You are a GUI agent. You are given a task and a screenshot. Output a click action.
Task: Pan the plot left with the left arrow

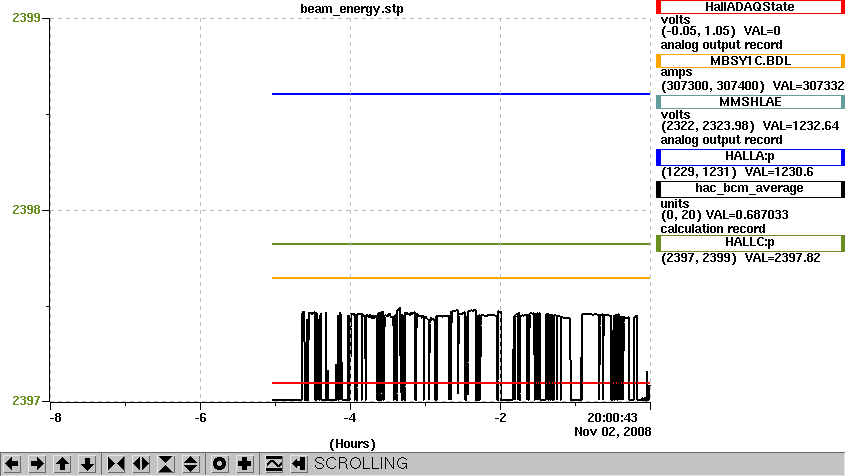pyautogui.click(x=12, y=464)
